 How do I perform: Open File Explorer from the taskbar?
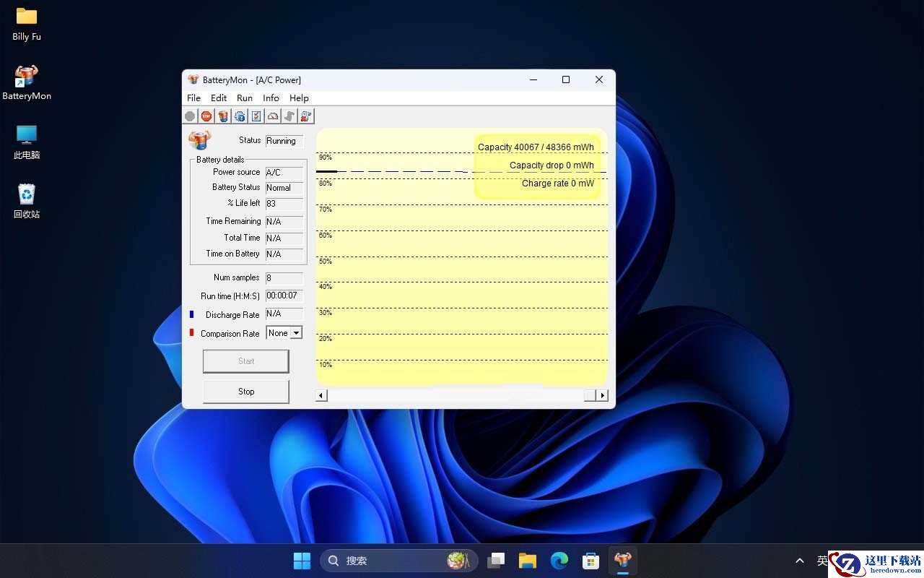(x=528, y=561)
